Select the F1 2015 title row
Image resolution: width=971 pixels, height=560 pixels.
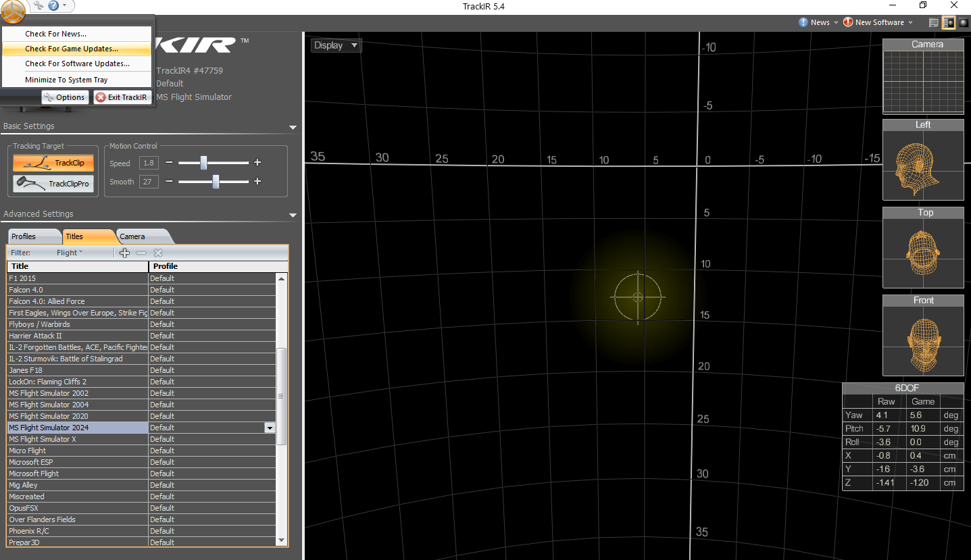point(141,278)
